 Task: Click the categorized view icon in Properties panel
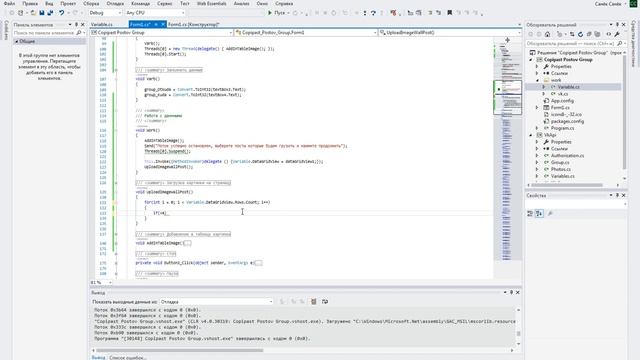coord(530,213)
